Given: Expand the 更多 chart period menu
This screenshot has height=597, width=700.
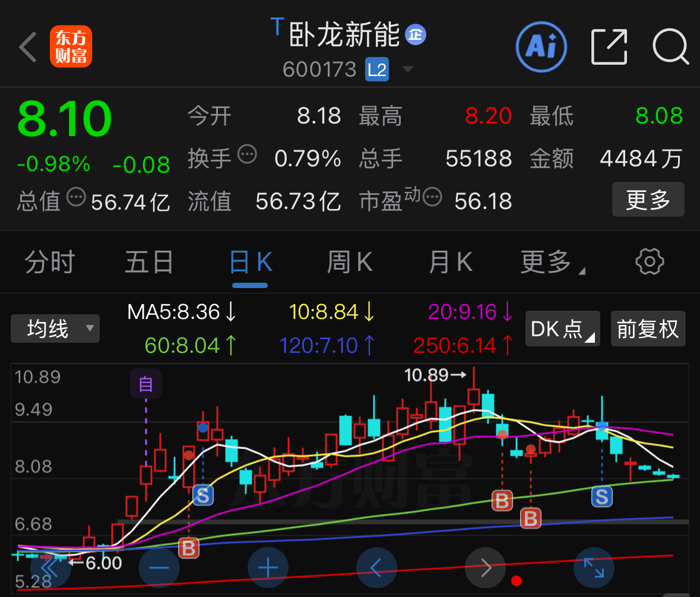Looking at the screenshot, I should click(x=552, y=262).
